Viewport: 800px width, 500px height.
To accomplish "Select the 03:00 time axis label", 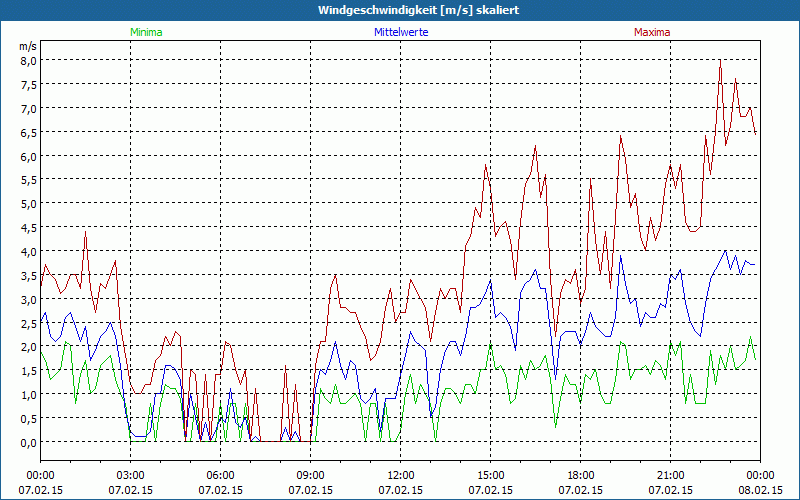I will point(131,475).
